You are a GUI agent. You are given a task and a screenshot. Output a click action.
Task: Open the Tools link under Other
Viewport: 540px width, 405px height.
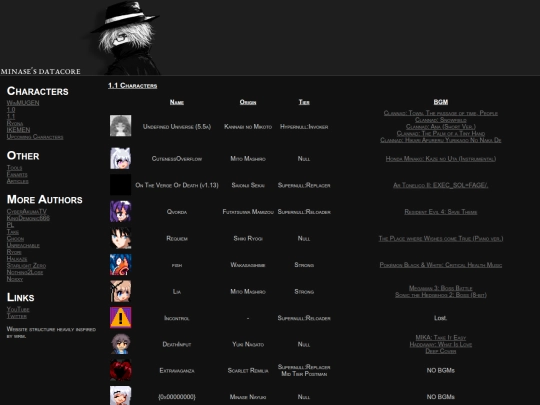(14, 168)
